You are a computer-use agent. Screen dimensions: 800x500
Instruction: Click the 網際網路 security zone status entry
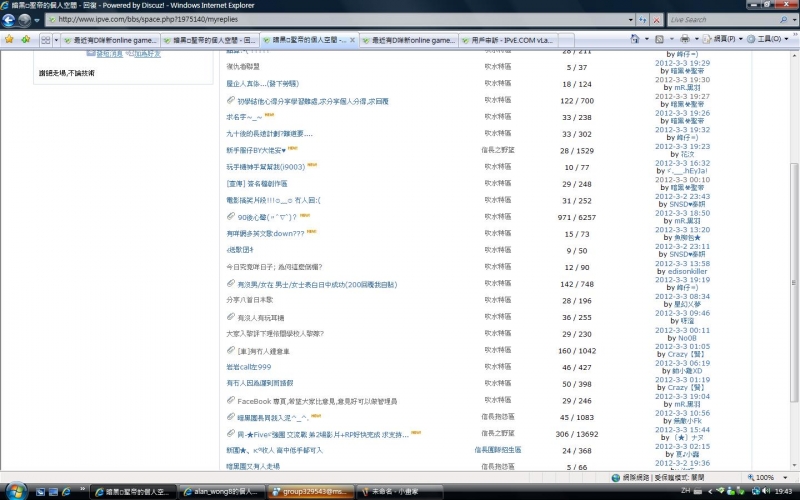pyautogui.click(x=658, y=478)
